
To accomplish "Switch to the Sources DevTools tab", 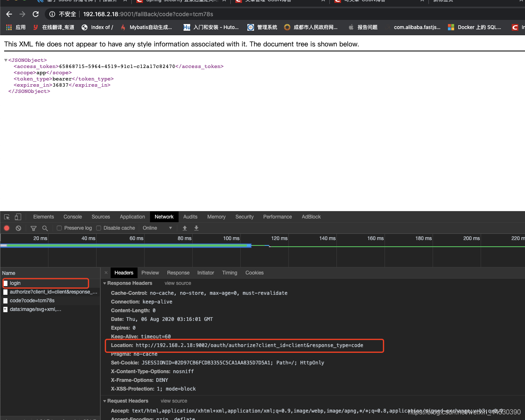I will point(101,217).
